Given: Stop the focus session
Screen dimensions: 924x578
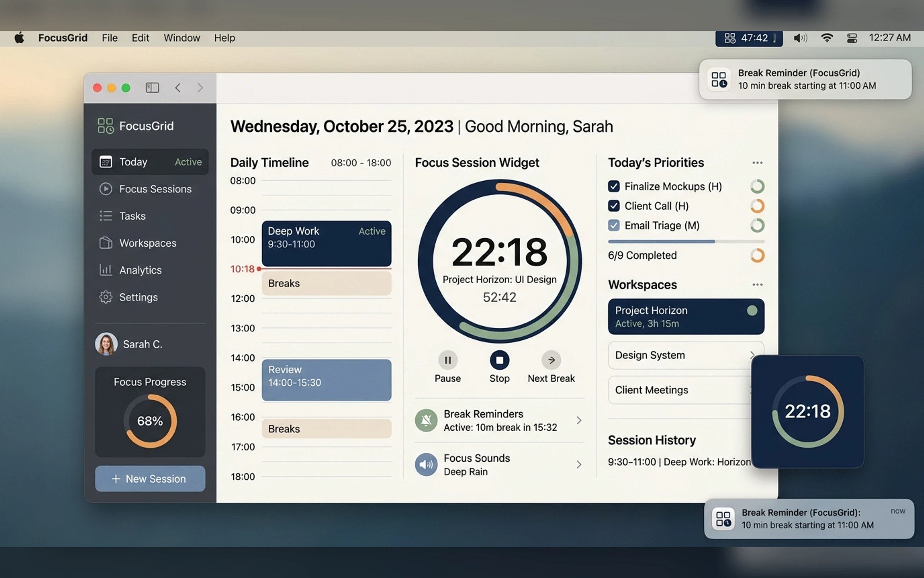Looking at the screenshot, I should tap(499, 360).
